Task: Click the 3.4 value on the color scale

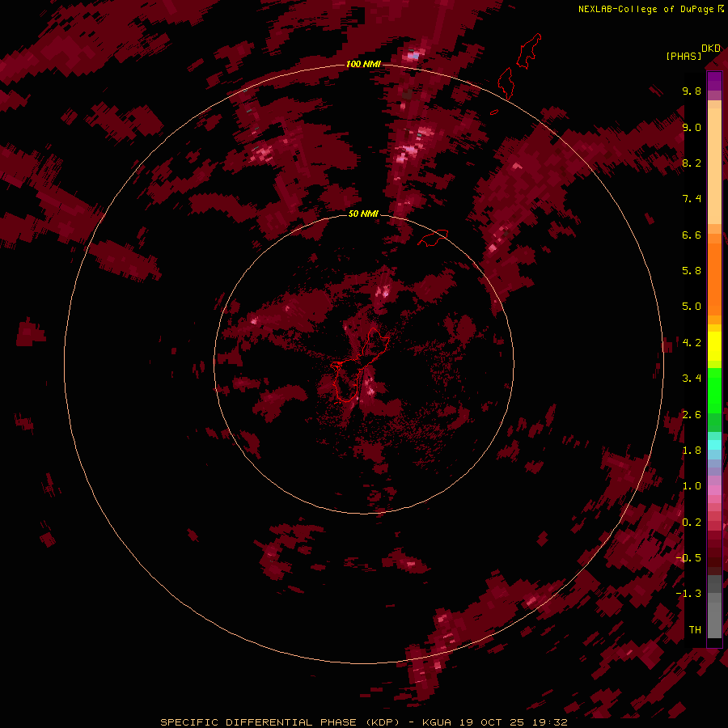Action: (692, 379)
